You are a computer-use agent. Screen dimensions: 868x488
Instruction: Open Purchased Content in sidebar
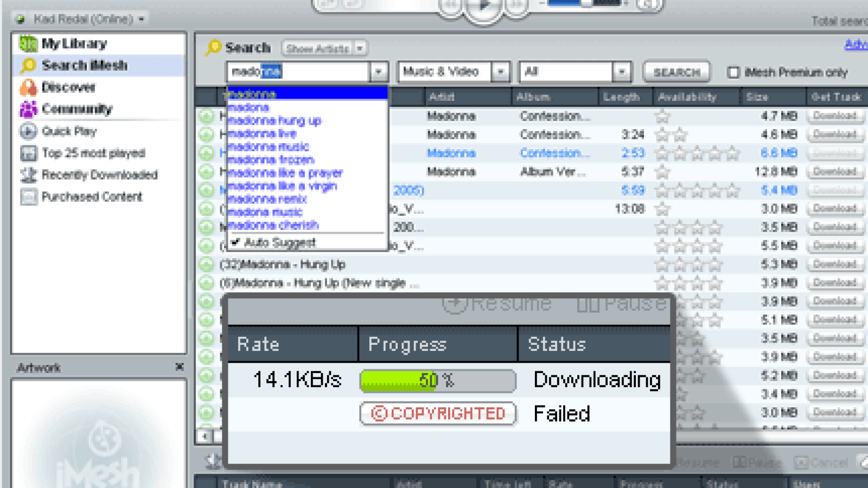pos(92,197)
